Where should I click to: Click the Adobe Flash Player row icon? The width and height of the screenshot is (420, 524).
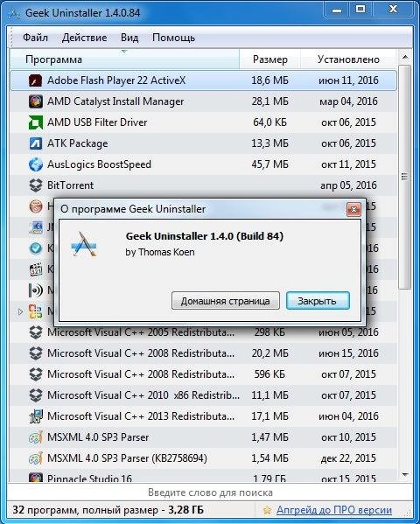point(36,80)
